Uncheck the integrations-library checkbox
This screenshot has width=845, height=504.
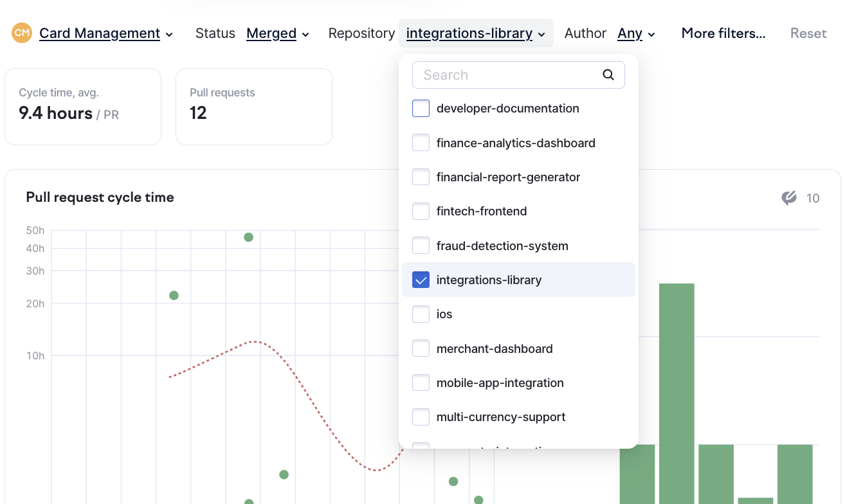(421, 280)
